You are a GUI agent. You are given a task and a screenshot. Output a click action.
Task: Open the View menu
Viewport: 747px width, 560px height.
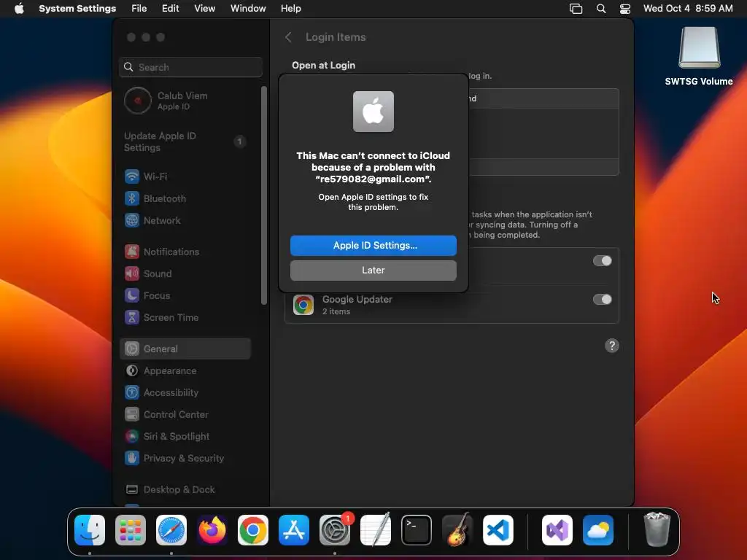[x=205, y=9]
